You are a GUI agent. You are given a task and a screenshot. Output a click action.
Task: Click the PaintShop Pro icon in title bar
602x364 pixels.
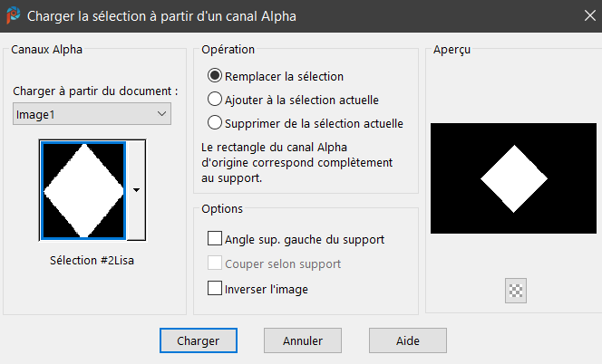click(13, 15)
